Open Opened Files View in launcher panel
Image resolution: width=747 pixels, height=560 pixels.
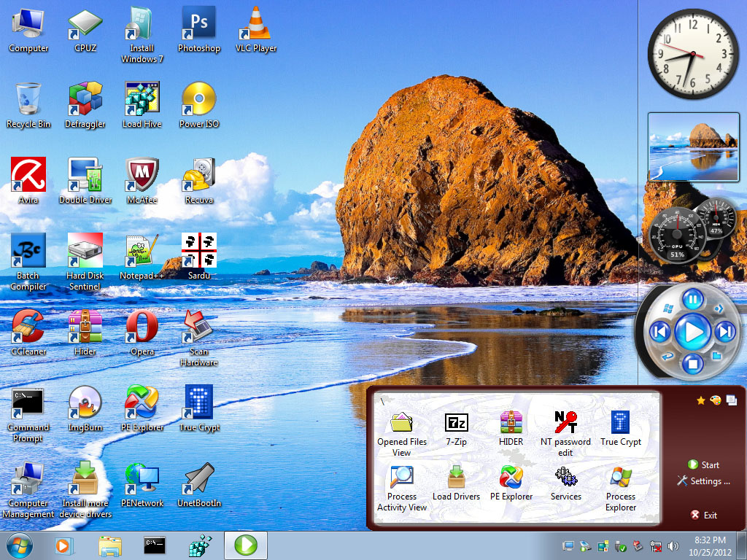[x=402, y=434]
